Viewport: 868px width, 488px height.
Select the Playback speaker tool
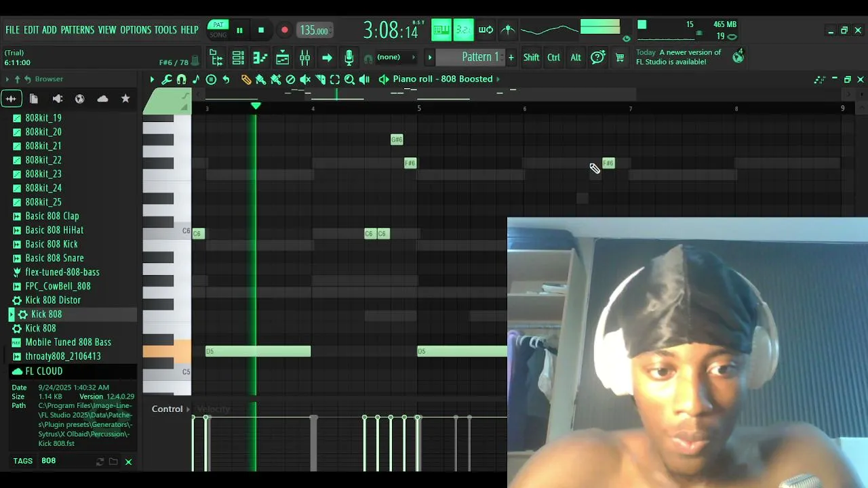365,79
